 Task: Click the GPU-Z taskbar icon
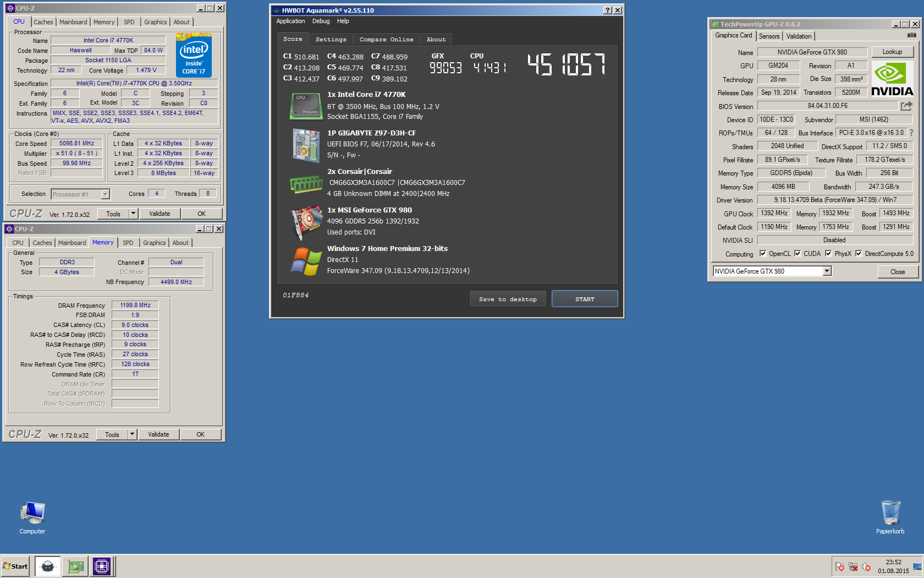click(75, 566)
